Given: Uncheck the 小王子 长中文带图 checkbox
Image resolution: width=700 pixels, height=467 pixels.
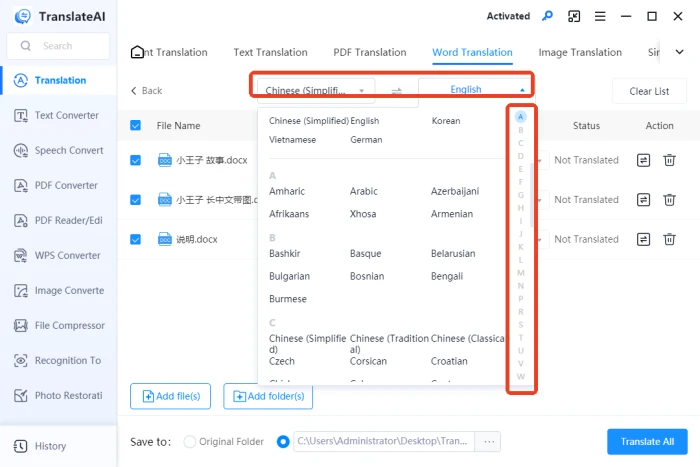Looking at the screenshot, I should pos(135,200).
